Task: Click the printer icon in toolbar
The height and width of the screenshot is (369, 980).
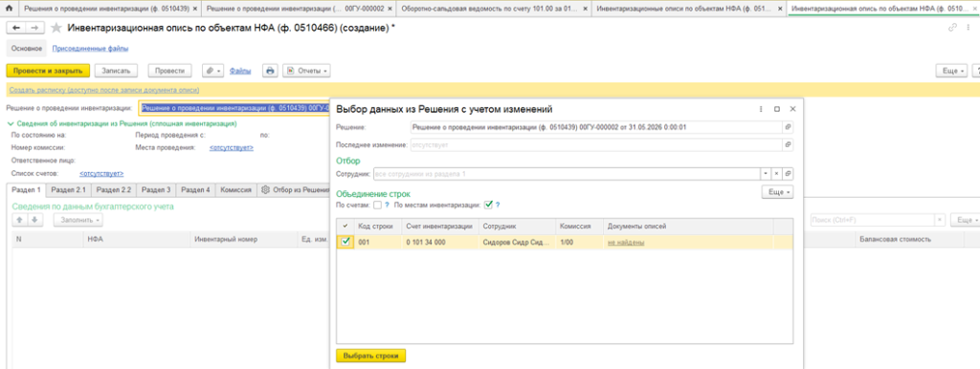Action: 270,71
